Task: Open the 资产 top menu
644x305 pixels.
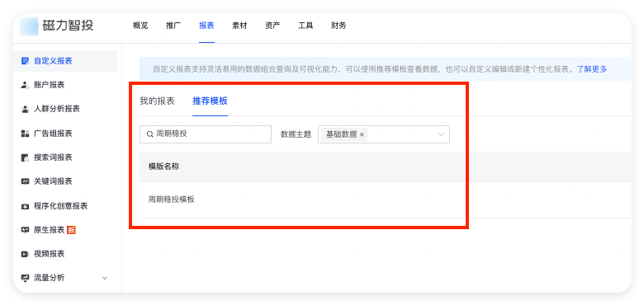Action: point(272,26)
